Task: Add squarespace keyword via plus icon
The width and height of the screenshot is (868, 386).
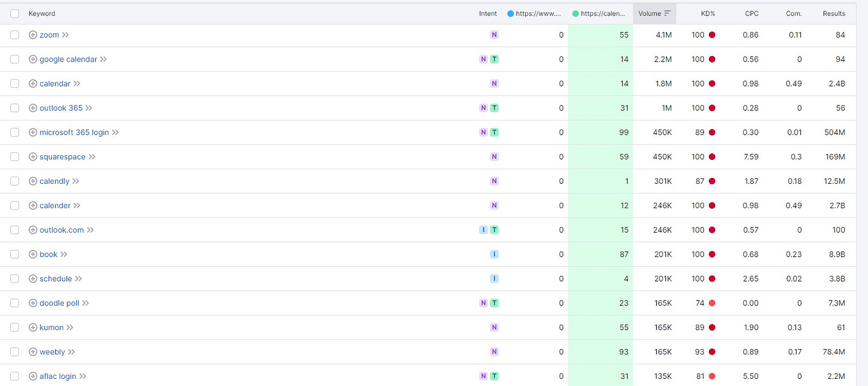Action: coord(33,157)
